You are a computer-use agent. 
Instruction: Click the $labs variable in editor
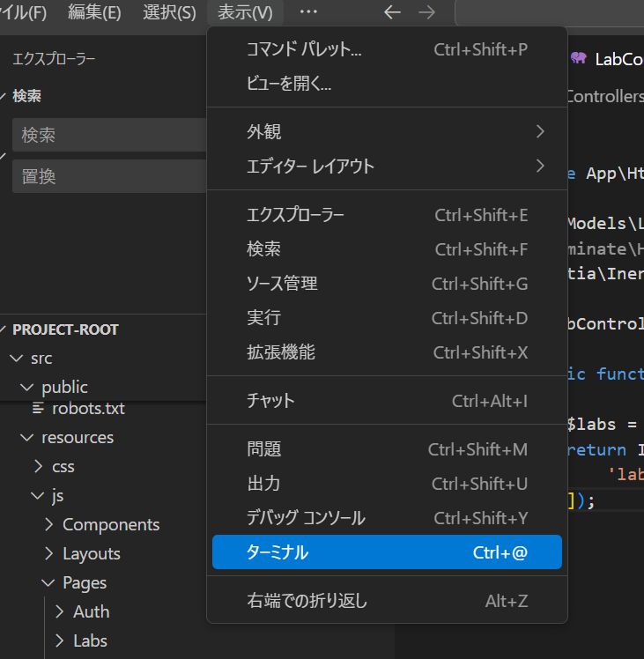(x=591, y=425)
